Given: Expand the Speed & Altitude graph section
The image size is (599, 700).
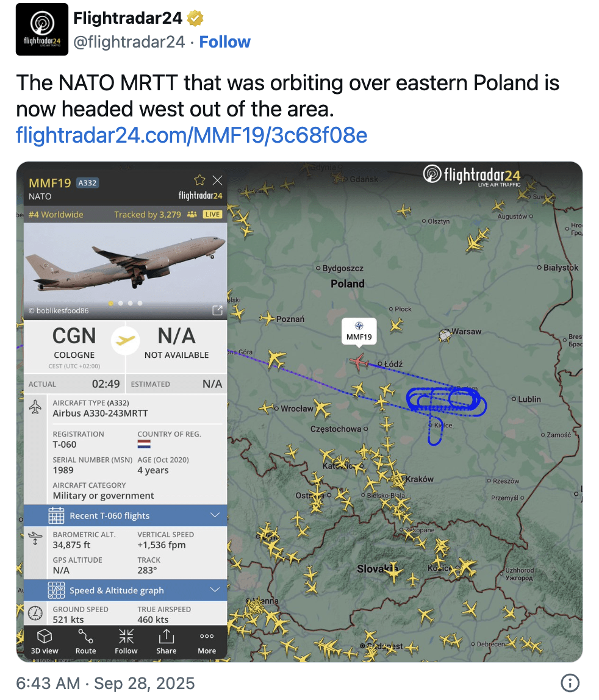Looking at the screenshot, I should point(214,590).
